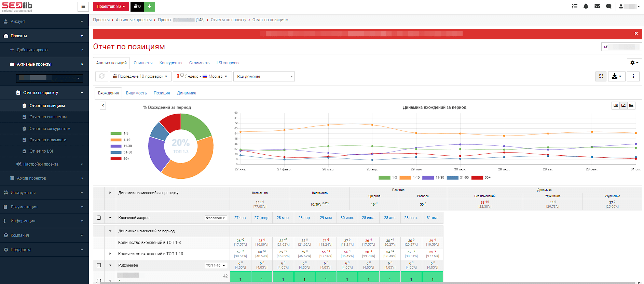
Task: Expand the Фразовая match type dropdown
Action: point(216,218)
